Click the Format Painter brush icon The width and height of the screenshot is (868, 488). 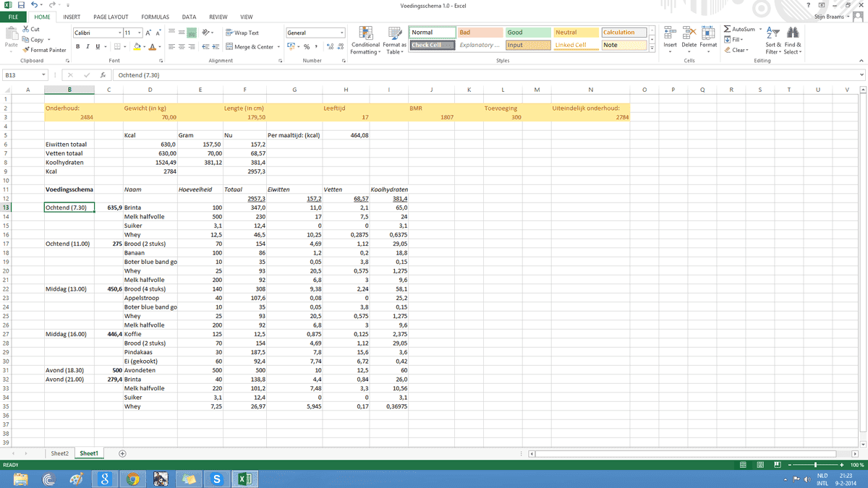click(x=26, y=50)
